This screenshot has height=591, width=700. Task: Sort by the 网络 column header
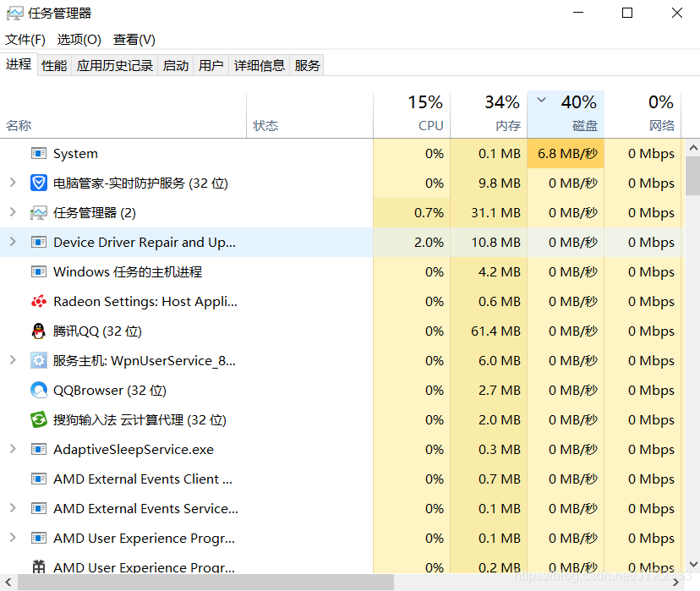tap(643, 115)
